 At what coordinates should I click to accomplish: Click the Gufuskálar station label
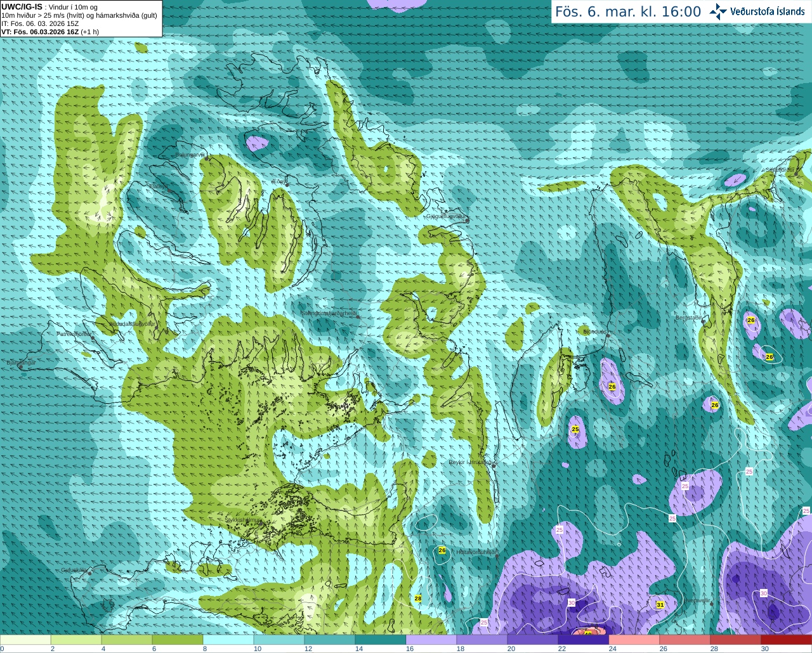(74, 570)
